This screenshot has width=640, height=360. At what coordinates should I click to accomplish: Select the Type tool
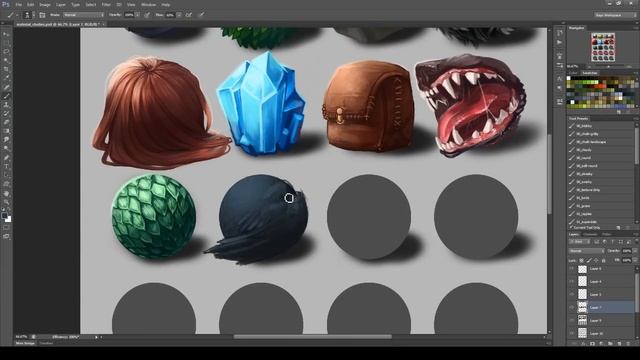[6, 167]
